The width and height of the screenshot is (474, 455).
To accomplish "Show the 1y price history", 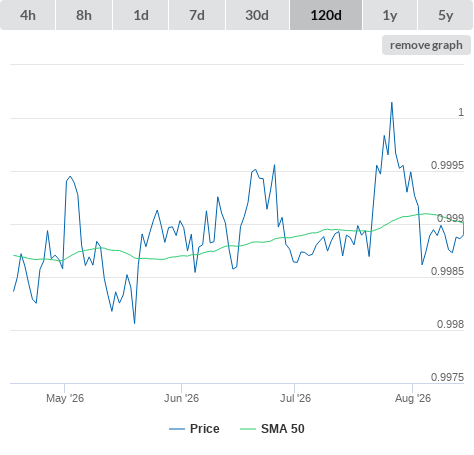I will [390, 15].
